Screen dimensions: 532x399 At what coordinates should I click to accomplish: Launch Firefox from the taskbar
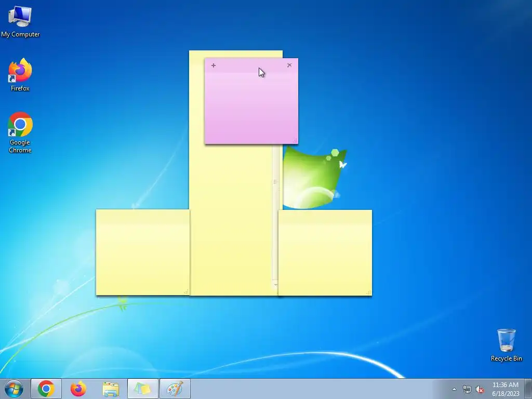78,389
